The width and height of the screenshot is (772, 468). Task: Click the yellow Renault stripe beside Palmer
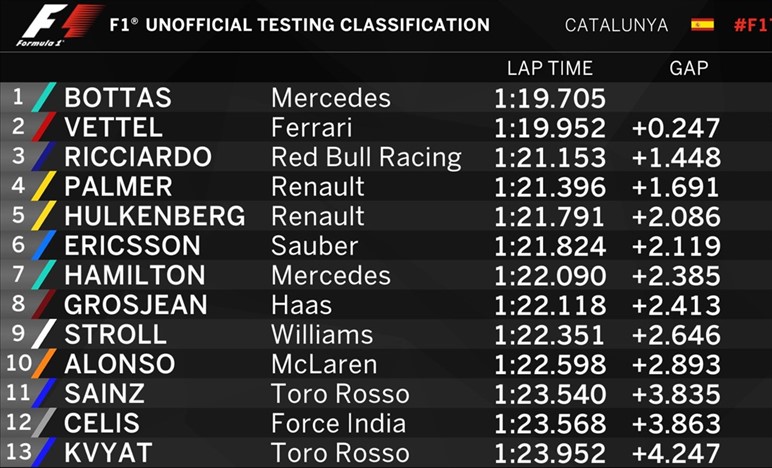[44, 186]
